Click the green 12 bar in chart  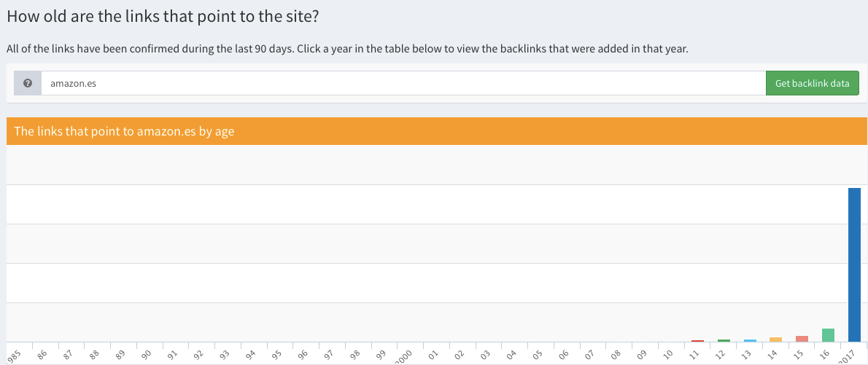point(724,340)
